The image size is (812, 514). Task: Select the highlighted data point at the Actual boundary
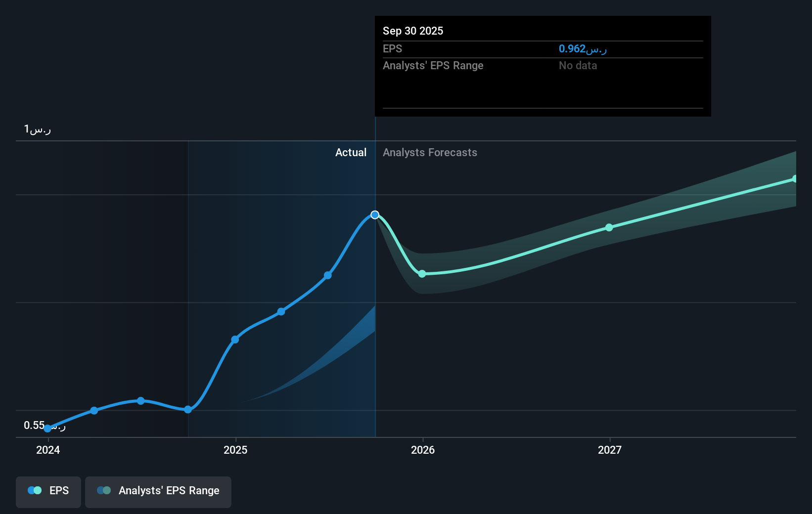point(375,214)
